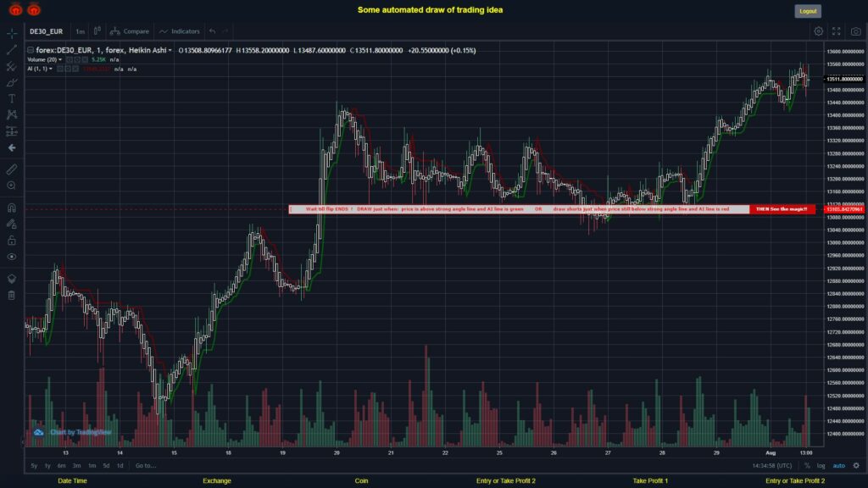Image resolution: width=868 pixels, height=488 pixels.
Task: Select the 5y time range
Action: click(x=34, y=465)
